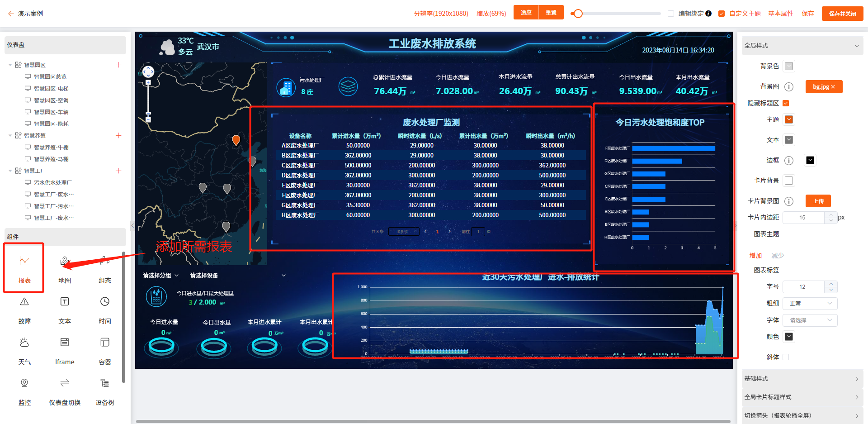Collapse the 智慧工厂 tree node
This screenshot has width=868, height=424.
point(10,171)
